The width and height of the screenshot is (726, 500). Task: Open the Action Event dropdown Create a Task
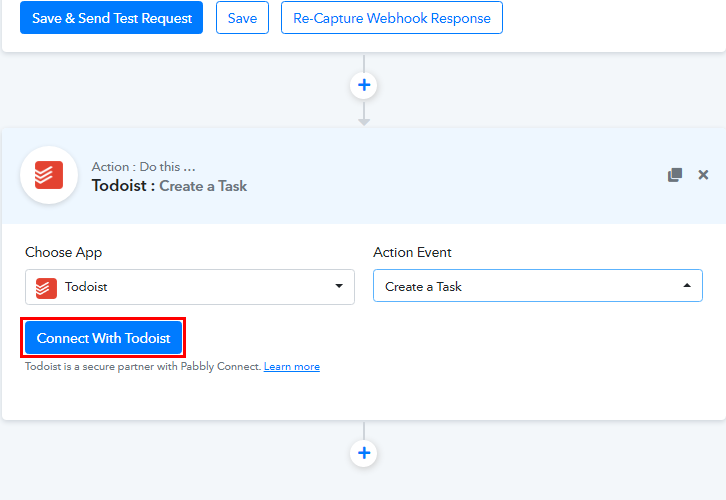(538, 286)
